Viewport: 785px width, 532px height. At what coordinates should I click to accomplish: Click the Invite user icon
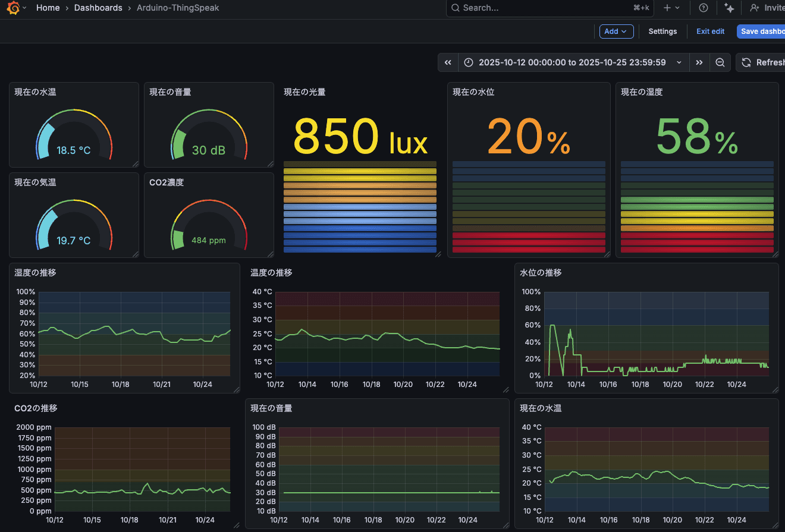pyautogui.click(x=755, y=8)
